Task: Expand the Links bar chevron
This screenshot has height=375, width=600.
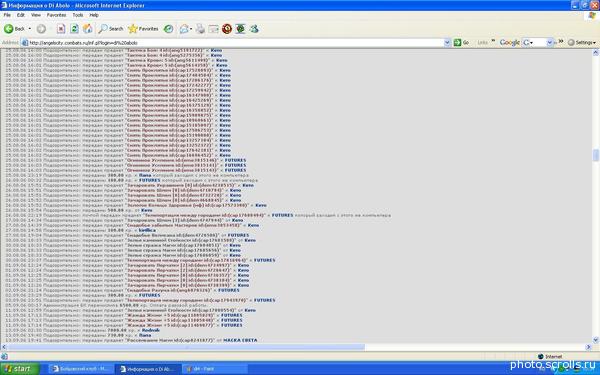Action: click(493, 41)
